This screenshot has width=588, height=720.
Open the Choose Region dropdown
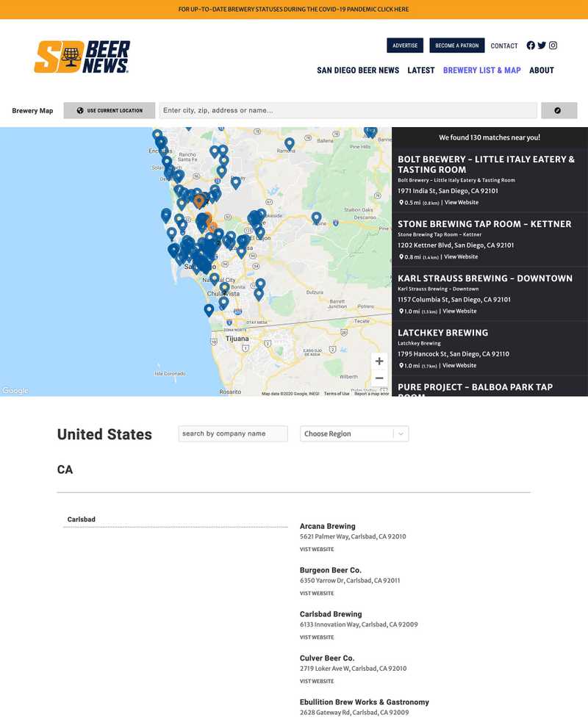(354, 434)
